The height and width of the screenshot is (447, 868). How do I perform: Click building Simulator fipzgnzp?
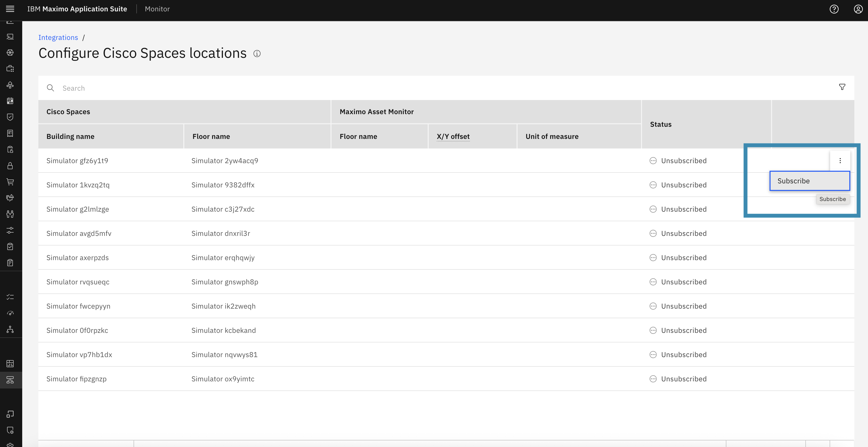click(x=76, y=379)
